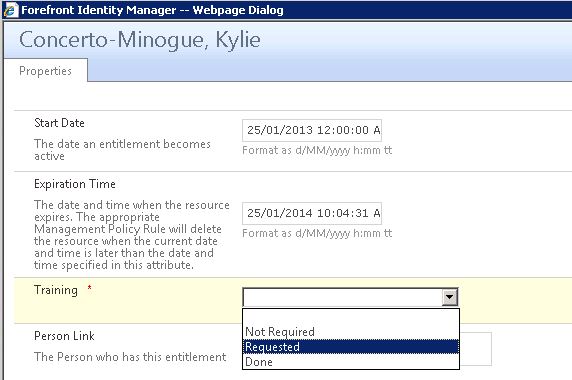Click 'The Person who has this entitlement' text
This screenshot has height=380, width=572.
tap(130, 357)
